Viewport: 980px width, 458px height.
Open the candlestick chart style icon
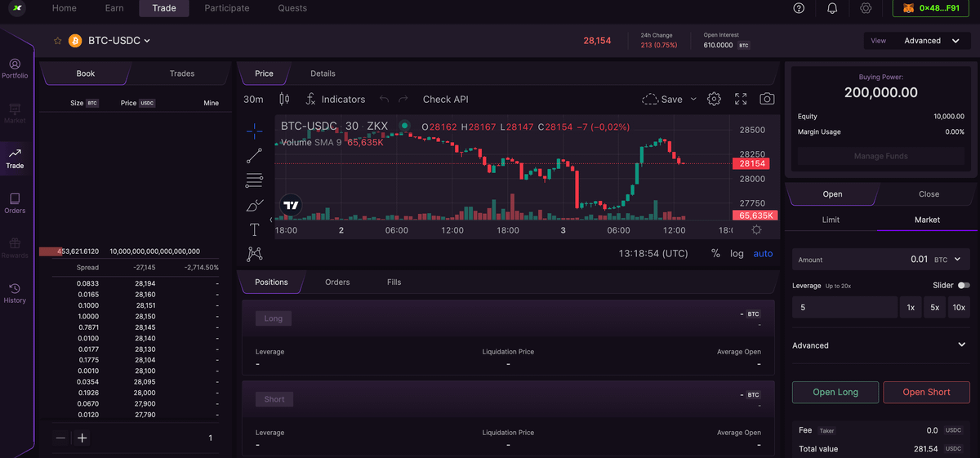point(284,99)
